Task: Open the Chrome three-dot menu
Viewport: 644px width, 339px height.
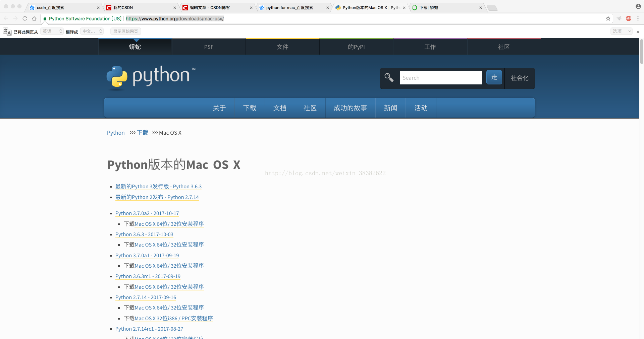Action: click(x=638, y=18)
